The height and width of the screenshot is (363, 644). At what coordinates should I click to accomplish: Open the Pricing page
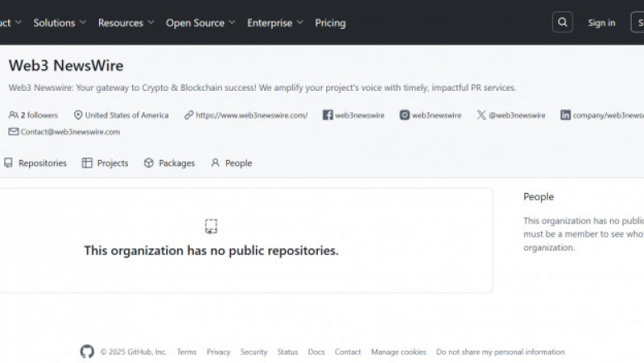(330, 22)
